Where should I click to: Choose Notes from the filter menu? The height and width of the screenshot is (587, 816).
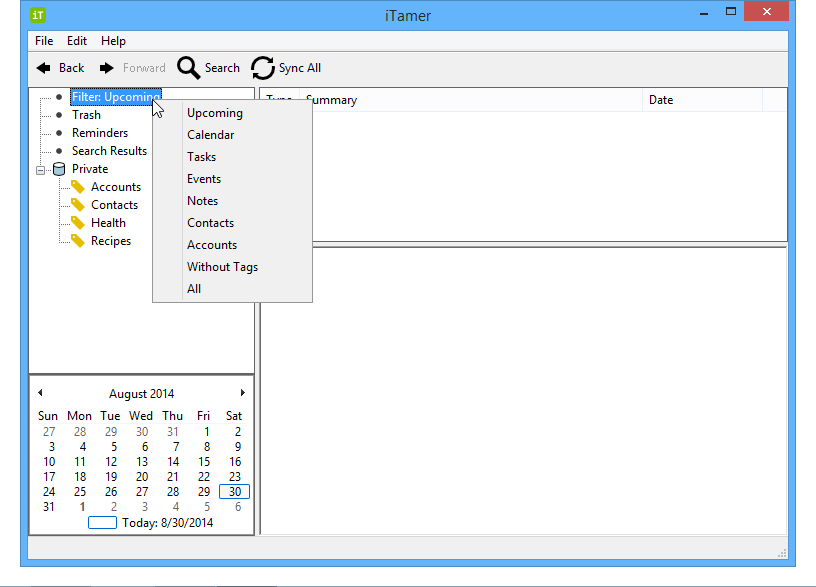[233, 201]
